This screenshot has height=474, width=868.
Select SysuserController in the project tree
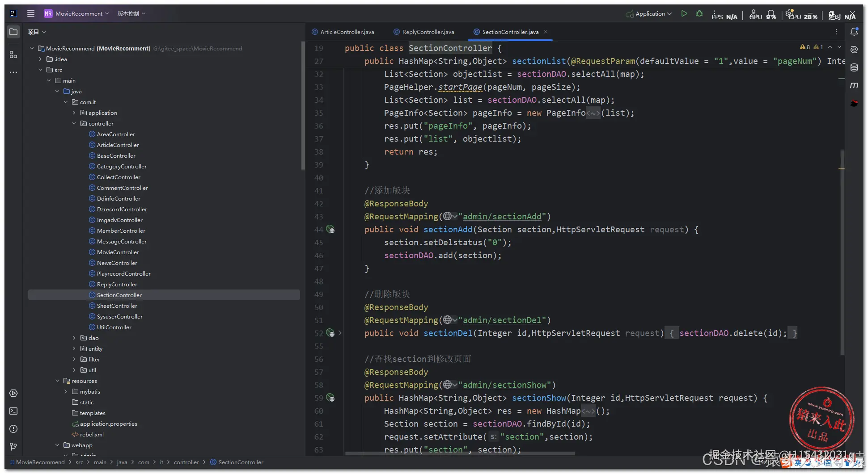119,316
